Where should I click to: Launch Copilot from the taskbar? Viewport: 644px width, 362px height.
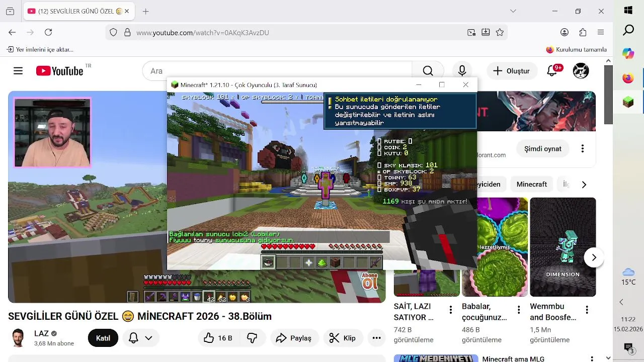(628, 53)
